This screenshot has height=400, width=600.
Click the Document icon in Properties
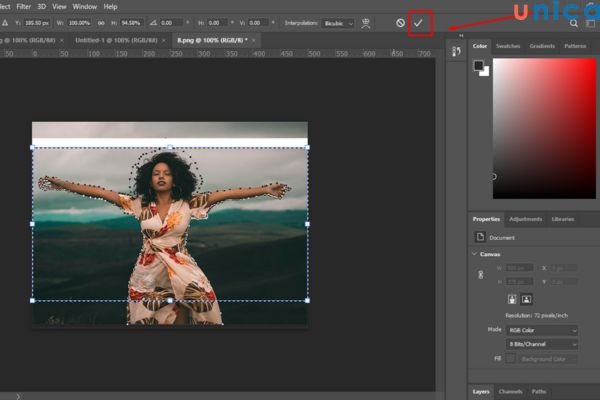coord(480,237)
